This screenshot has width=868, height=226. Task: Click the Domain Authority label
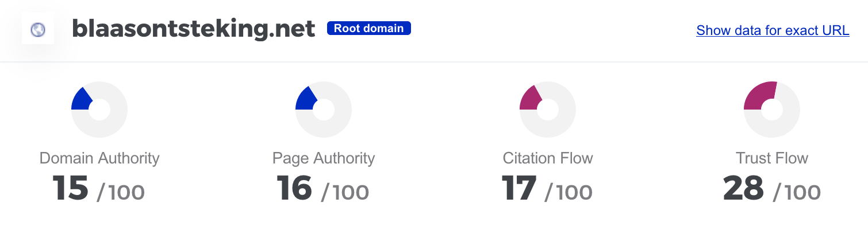(99, 158)
